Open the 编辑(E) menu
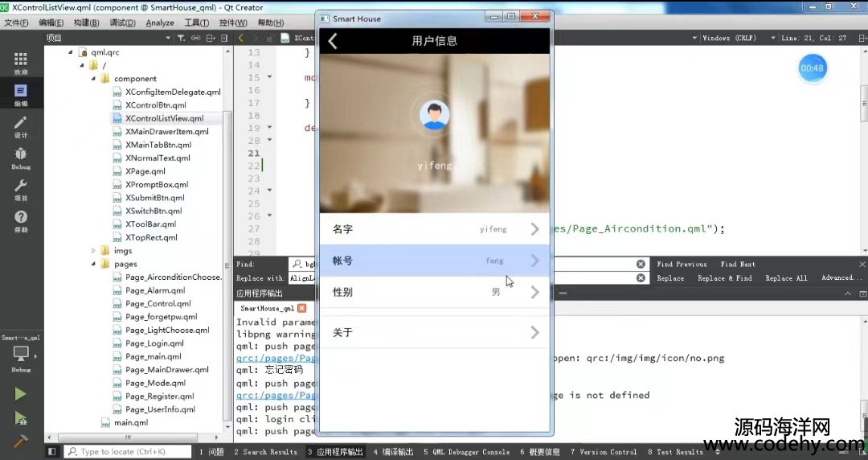 click(51, 23)
